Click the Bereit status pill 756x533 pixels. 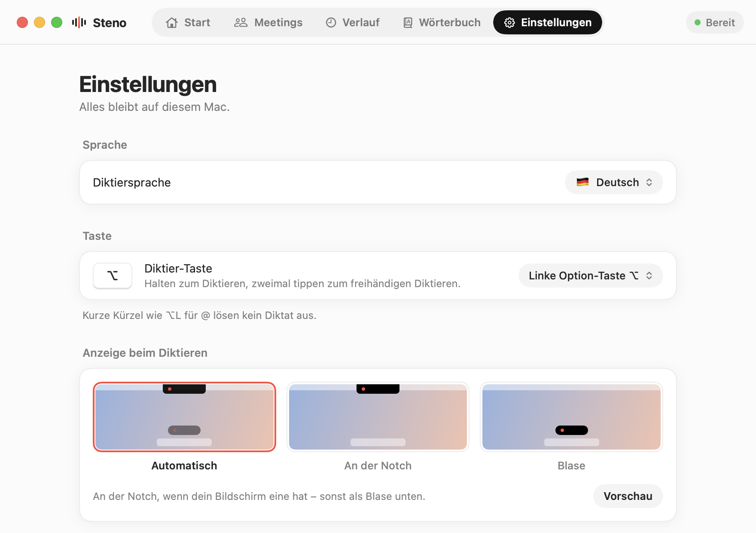pos(715,22)
